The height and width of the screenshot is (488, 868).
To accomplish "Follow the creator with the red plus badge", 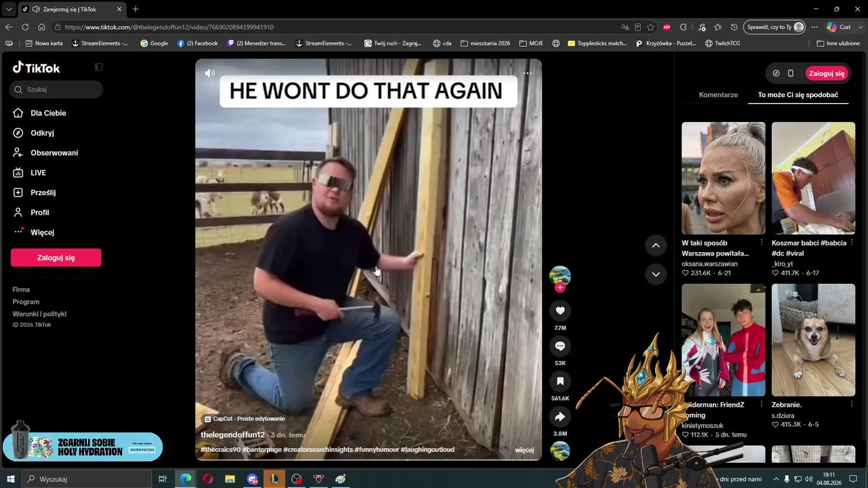I will [x=560, y=287].
